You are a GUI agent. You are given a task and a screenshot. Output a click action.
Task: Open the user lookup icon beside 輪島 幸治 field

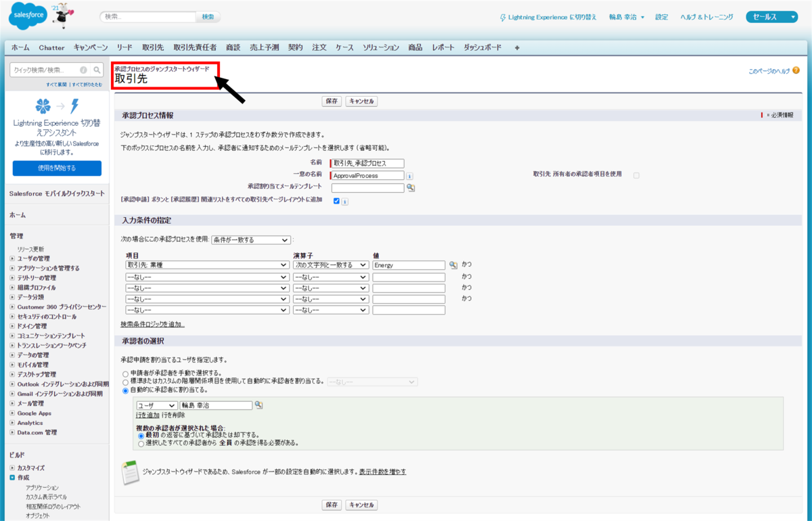tap(258, 405)
